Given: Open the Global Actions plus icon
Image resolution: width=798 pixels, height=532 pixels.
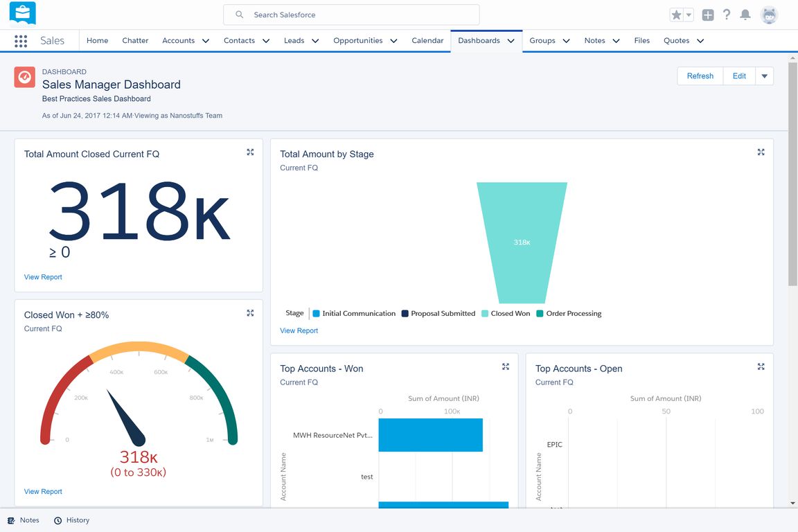Looking at the screenshot, I should tap(708, 15).
